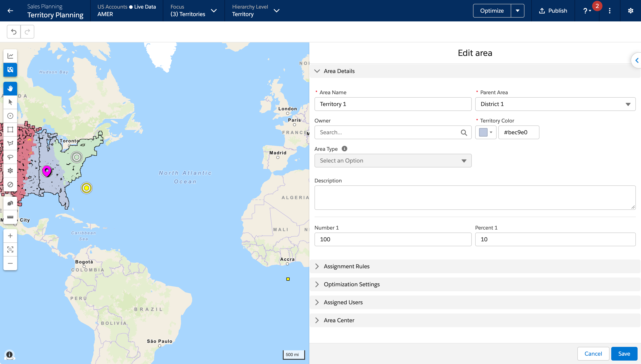Image resolution: width=641 pixels, height=364 pixels.
Task: Choose the polygon selection tool
Action: click(10, 143)
